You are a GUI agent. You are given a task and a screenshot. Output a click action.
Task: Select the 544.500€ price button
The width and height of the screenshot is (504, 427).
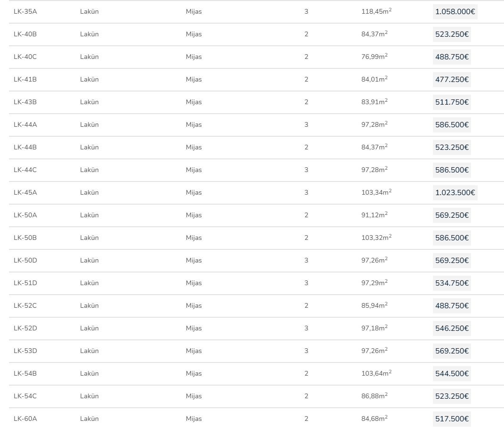pos(452,374)
